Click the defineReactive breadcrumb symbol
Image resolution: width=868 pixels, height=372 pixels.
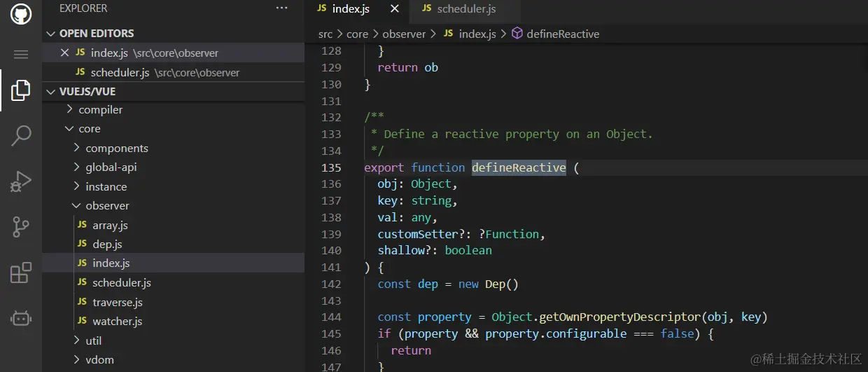click(555, 34)
